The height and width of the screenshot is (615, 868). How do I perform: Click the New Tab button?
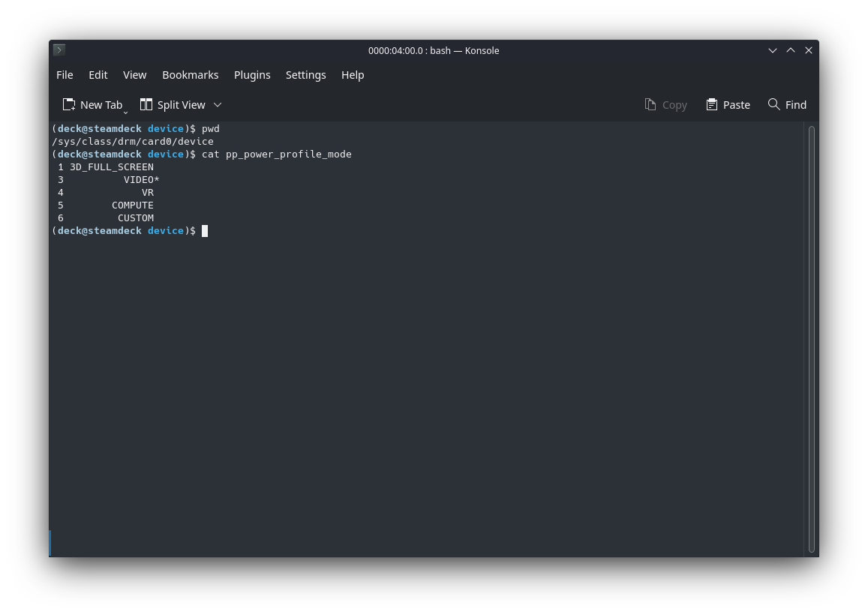click(x=93, y=104)
